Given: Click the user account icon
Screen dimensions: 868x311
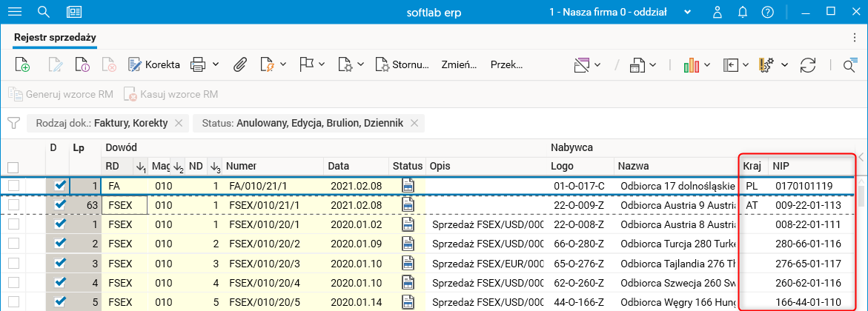Looking at the screenshot, I should pos(718,12).
